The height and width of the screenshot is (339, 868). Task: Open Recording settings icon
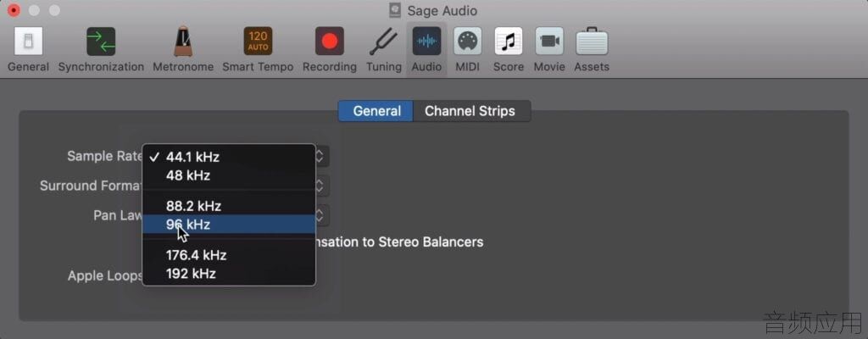330,42
